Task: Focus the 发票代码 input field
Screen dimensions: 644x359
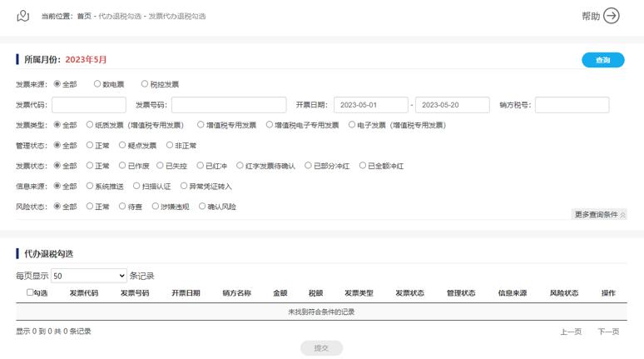Action: coord(89,105)
